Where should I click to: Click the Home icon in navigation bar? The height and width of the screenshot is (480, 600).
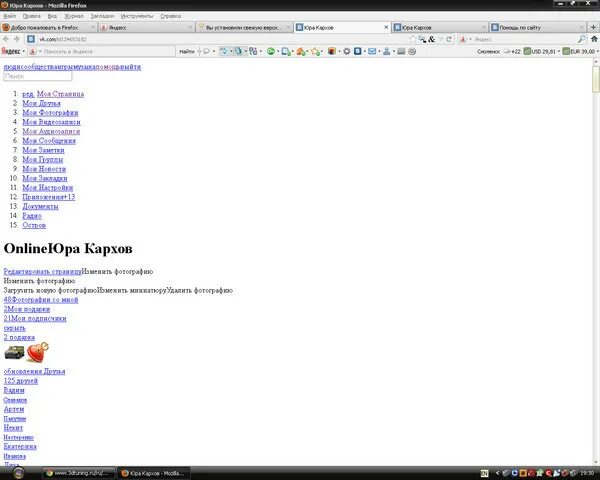(x=594, y=39)
